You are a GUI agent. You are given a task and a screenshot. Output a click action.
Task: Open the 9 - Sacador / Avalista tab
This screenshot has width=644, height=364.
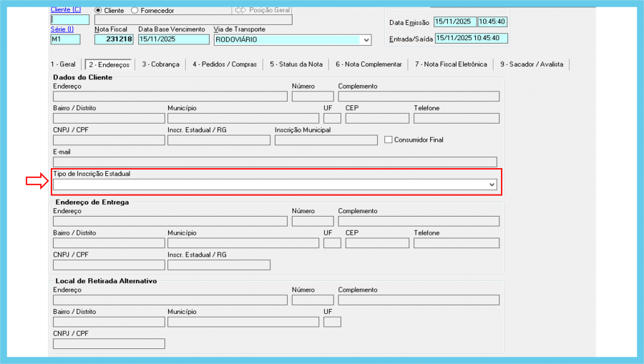[532, 64]
